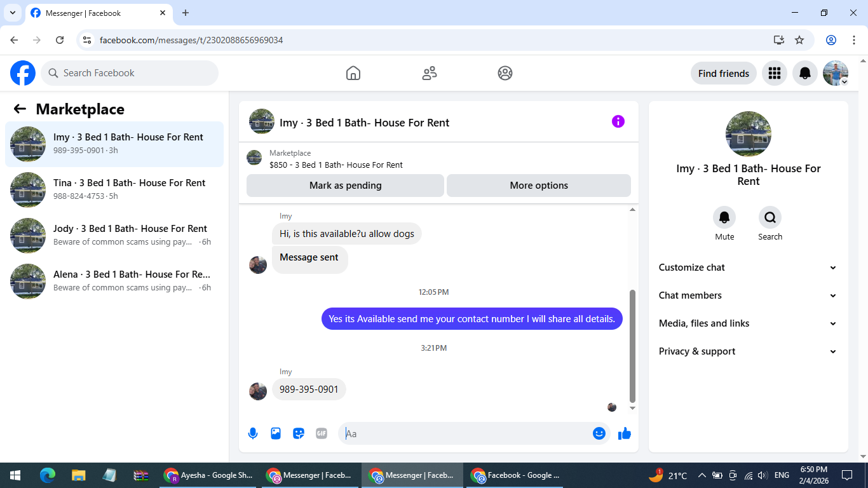The height and width of the screenshot is (488, 868).
Task: Open Chrome profile icon in toolbar
Action: click(x=831, y=40)
